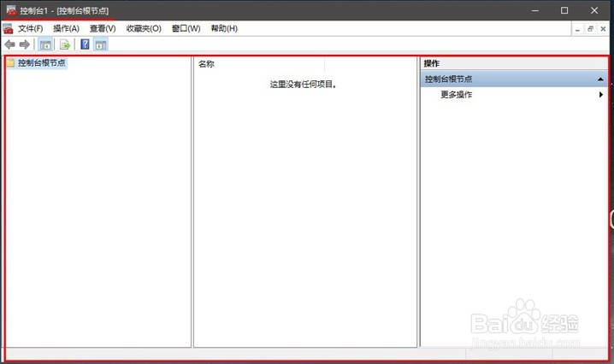Minimize the 控制台1 main window
Viewport: 614px width, 364px height.
click(535, 10)
